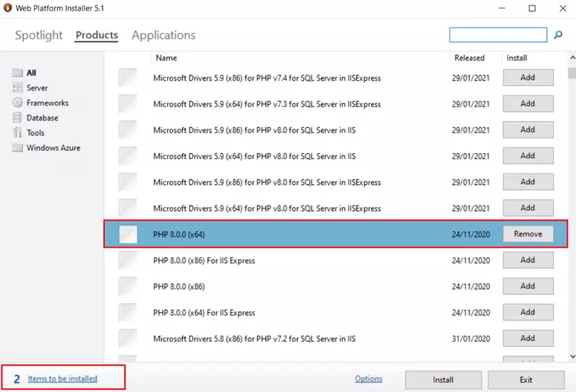Add Drivers 5.9 (x64) for PHP v7.3 IISExpress
Viewport: 576px width, 392px height.
click(528, 104)
